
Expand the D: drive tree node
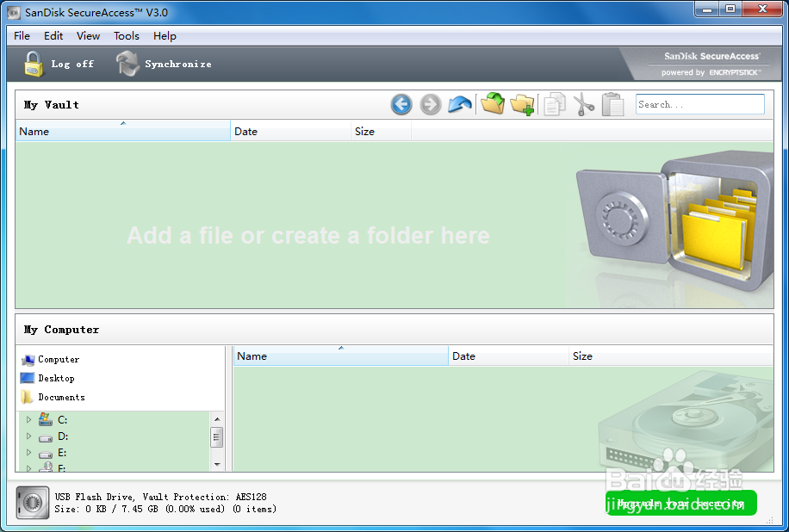coord(28,436)
